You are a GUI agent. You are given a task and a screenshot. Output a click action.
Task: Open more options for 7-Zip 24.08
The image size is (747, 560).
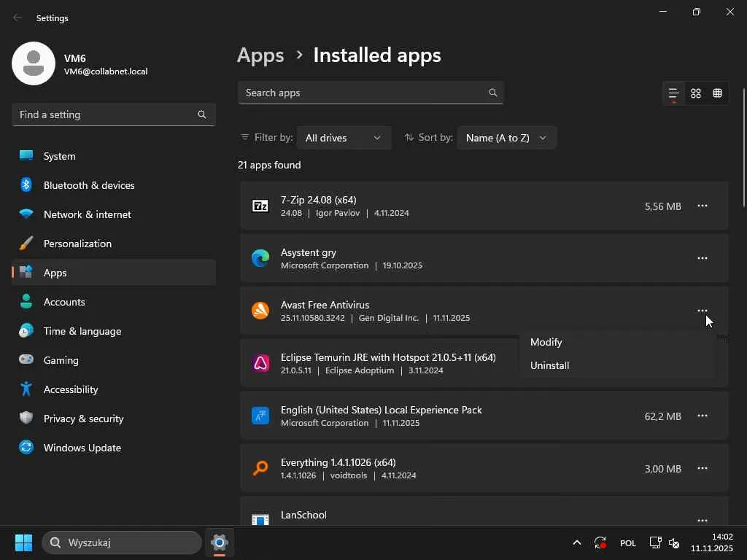pos(702,206)
